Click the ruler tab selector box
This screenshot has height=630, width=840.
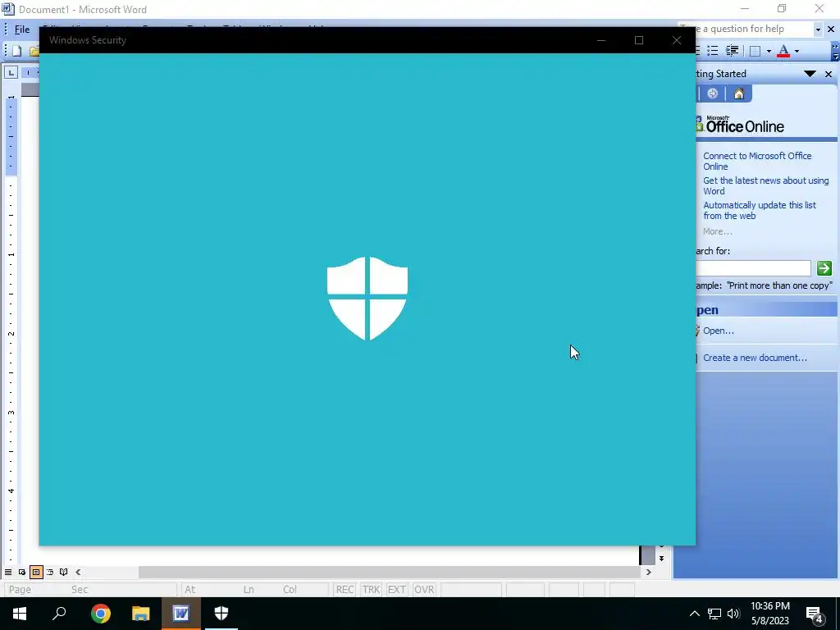[11, 72]
